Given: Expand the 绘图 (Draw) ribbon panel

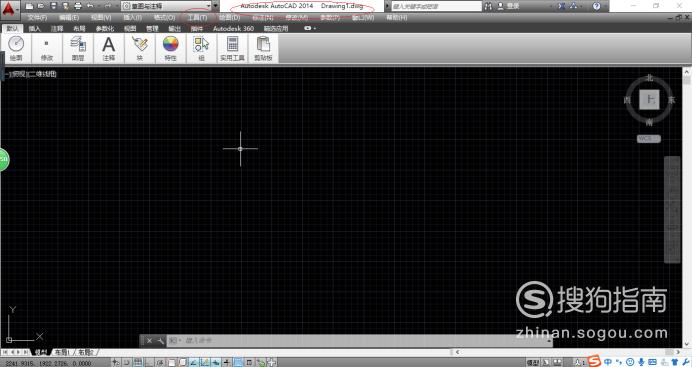Looking at the screenshot, I should [16, 49].
